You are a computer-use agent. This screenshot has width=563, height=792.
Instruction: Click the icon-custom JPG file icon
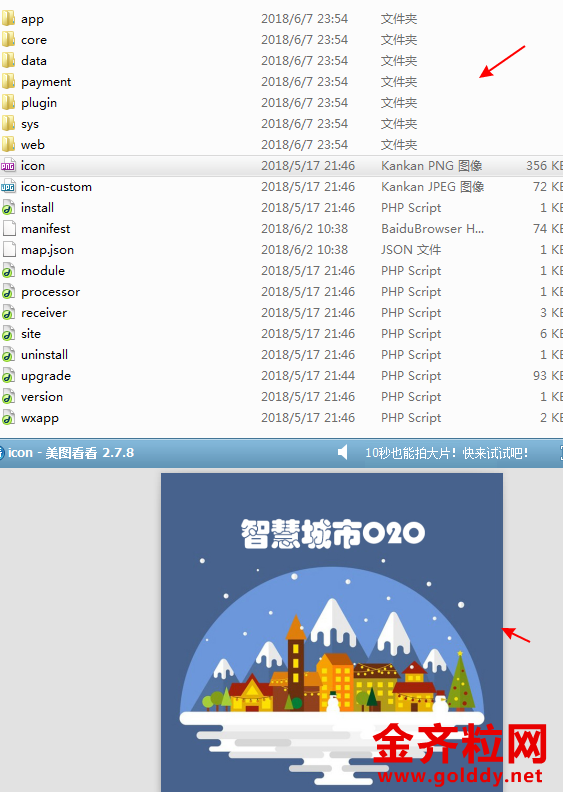click(8, 187)
